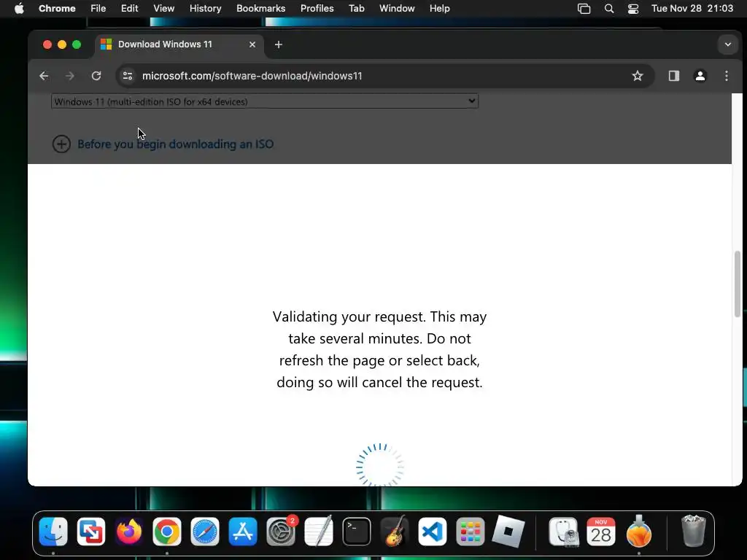The image size is (747, 560).
Task: Open the Trash in the Dock
Action: pos(694,532)
